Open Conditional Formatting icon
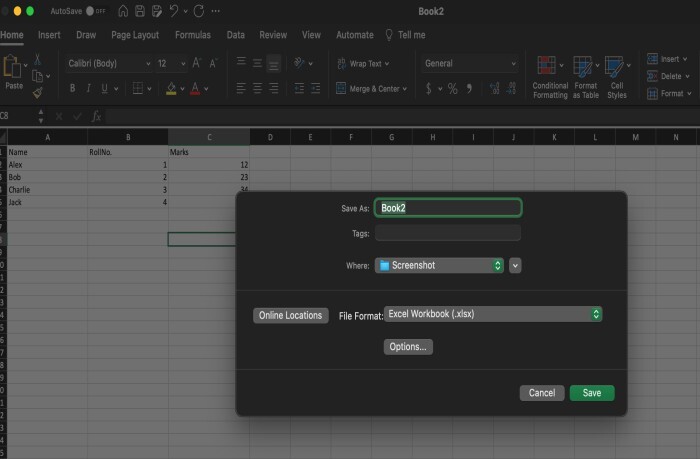Image resolution: width=700 pixels, height=459 pixels. [x=547, y=67]
